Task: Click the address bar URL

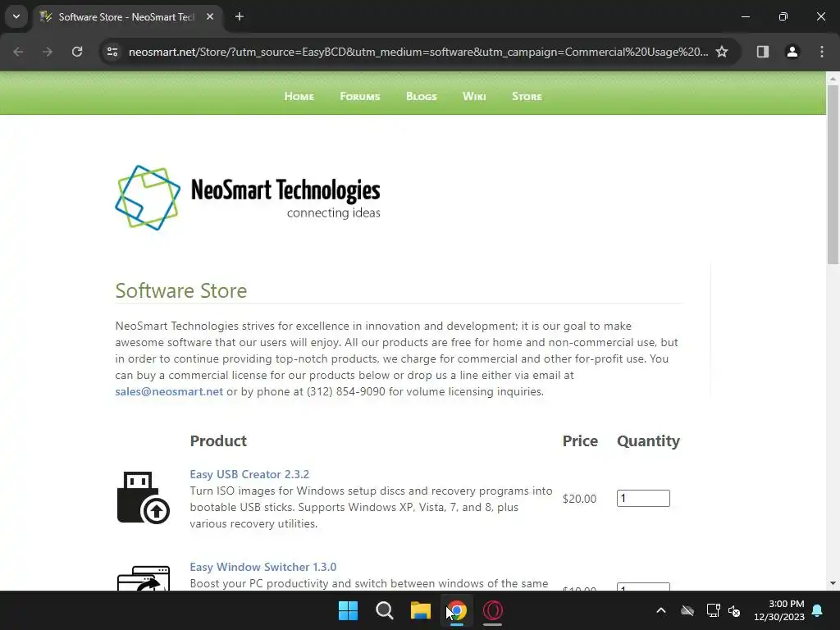Action: (418, 52)
